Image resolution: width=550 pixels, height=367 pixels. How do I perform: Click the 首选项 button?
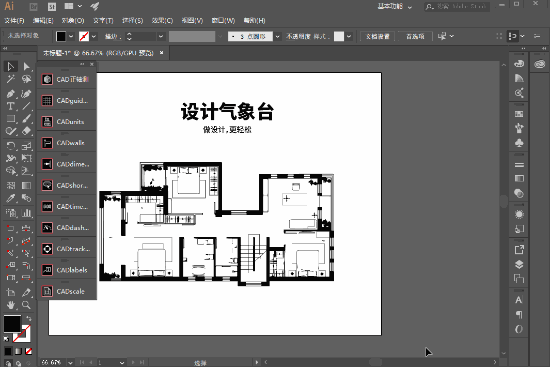415,36
